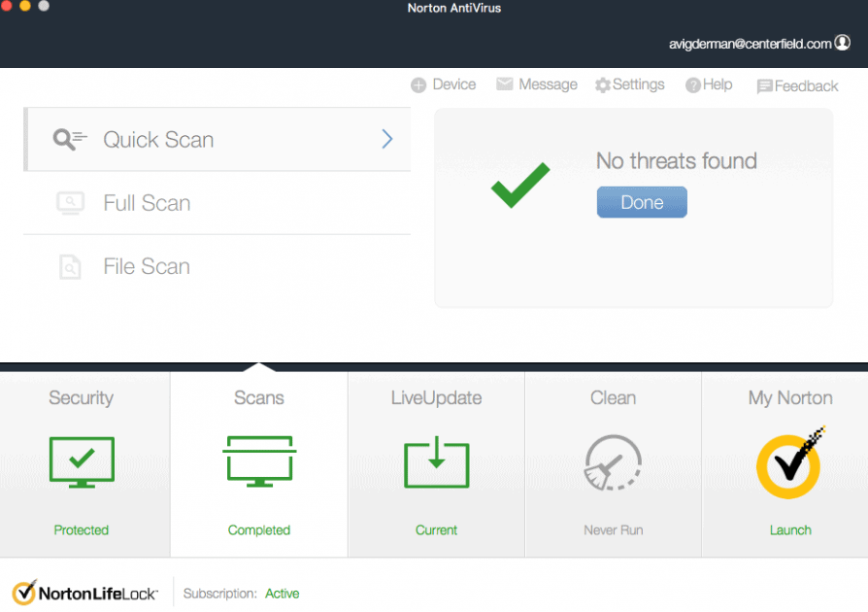The width and height of the screenshot is (868, 612).
Task: Open the Scans panel icon
Action: coord(258,461)
